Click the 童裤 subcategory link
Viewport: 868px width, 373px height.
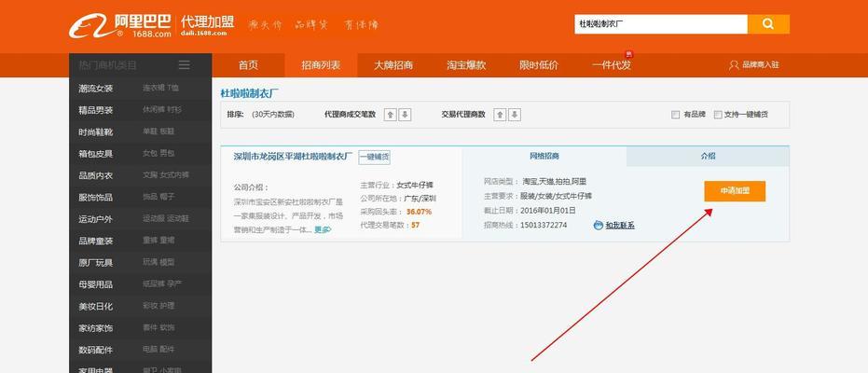[150, 241]
